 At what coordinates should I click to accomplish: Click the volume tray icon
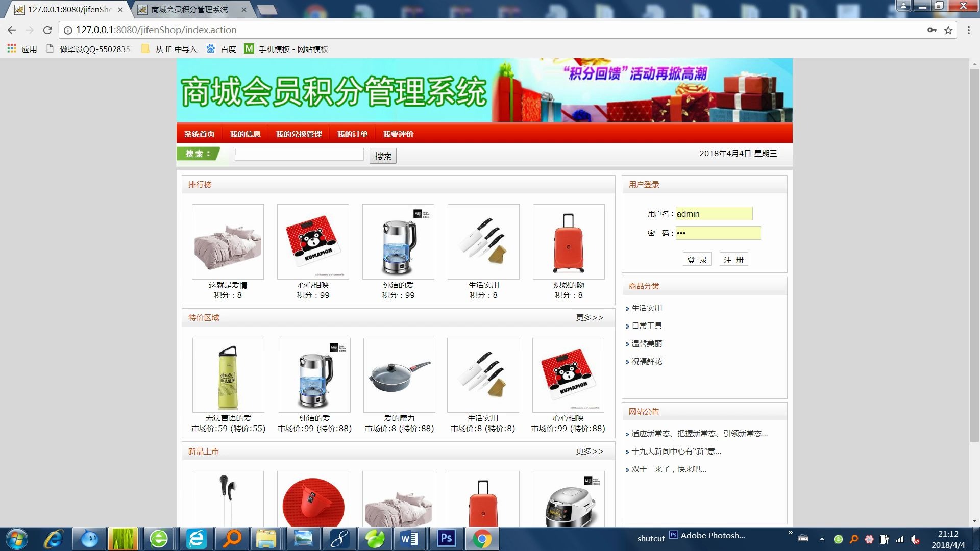(x=915, y=539)
